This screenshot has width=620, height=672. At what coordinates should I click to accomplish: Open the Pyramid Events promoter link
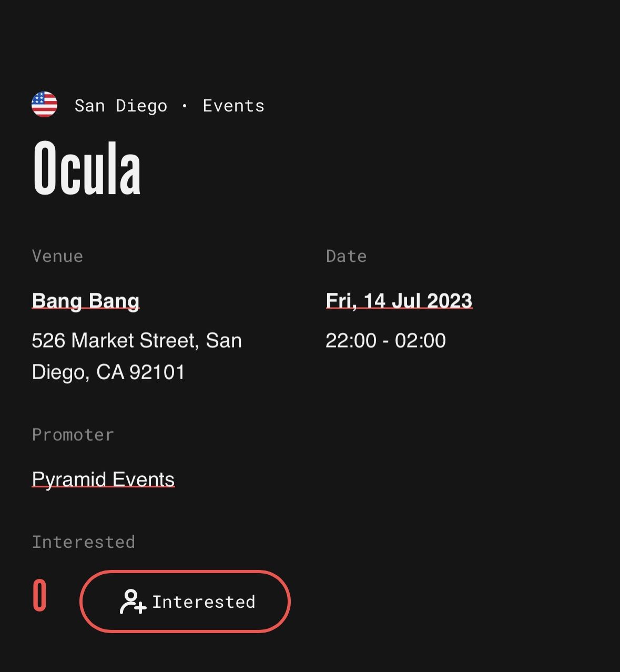(103, 480)
